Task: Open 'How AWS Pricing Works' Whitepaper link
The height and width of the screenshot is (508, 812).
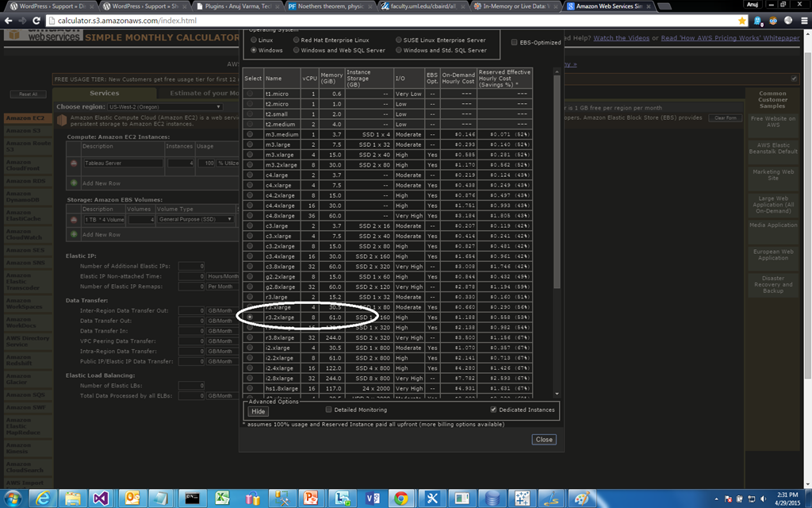Action: tap(730, 38)
